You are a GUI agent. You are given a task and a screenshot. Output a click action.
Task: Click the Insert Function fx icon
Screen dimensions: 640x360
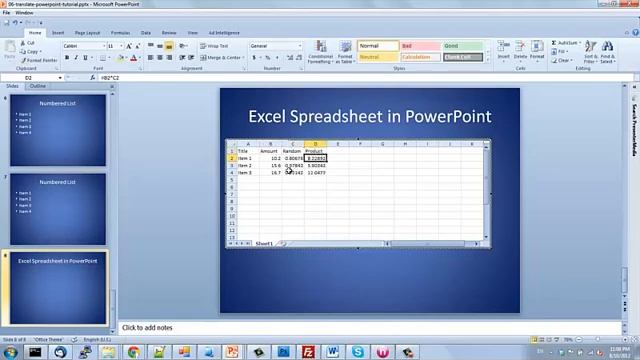tap(93, 78)
